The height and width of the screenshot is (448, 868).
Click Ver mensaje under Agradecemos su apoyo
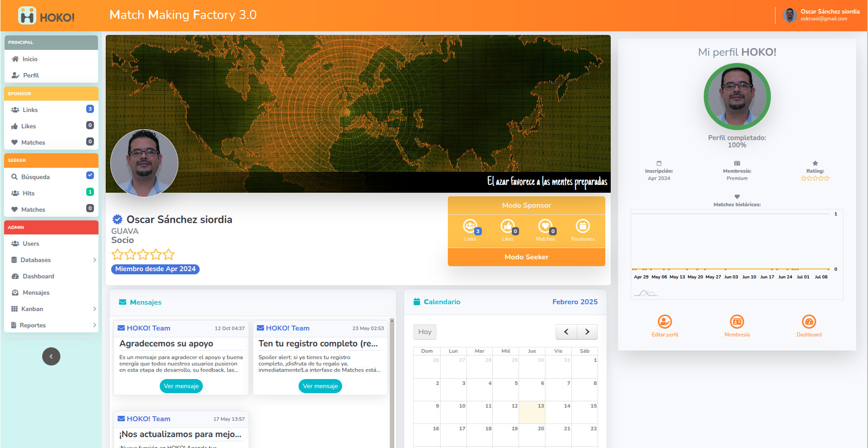[x=181, y=386]
